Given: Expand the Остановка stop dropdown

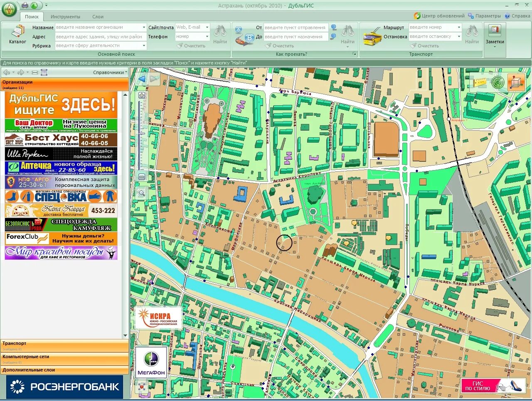Looking at the screenshot, I should (x=459, y=36).
